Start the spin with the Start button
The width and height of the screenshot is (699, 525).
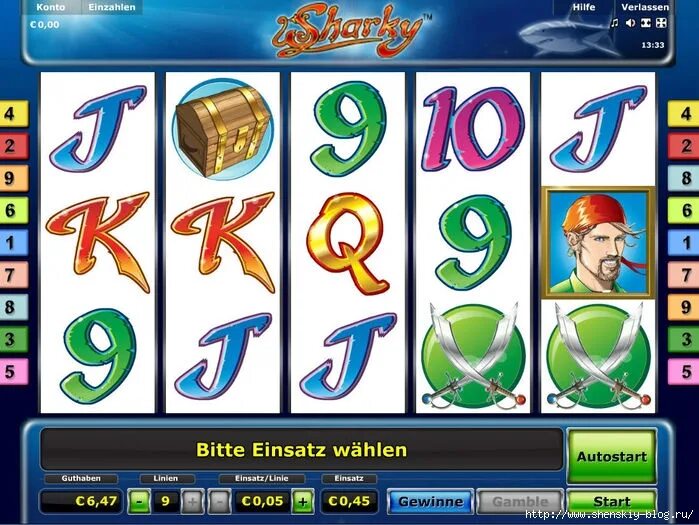click(x=612, y=502)
